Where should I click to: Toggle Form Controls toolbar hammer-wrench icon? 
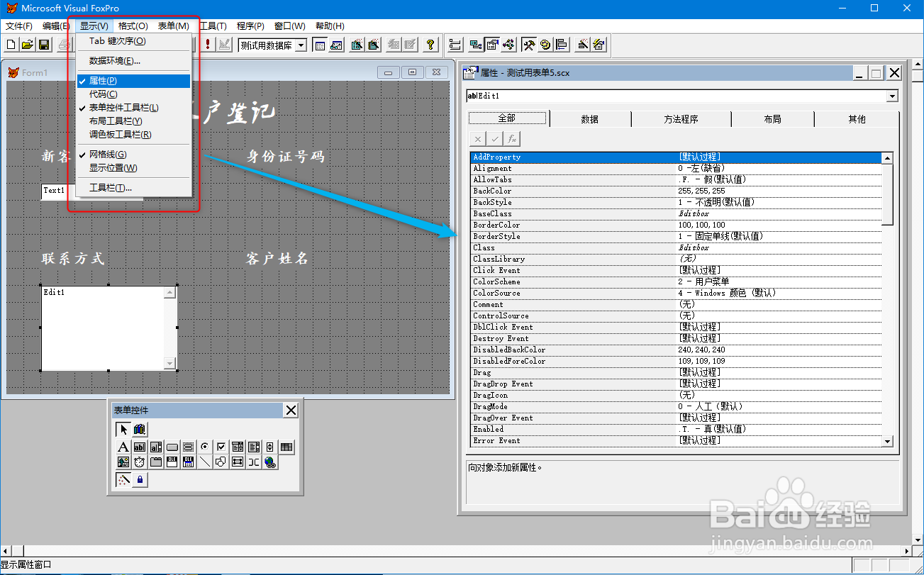(x=528, y=45)
